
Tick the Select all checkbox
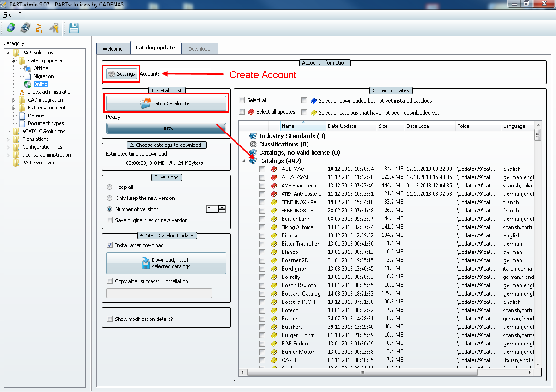[242, 100]
